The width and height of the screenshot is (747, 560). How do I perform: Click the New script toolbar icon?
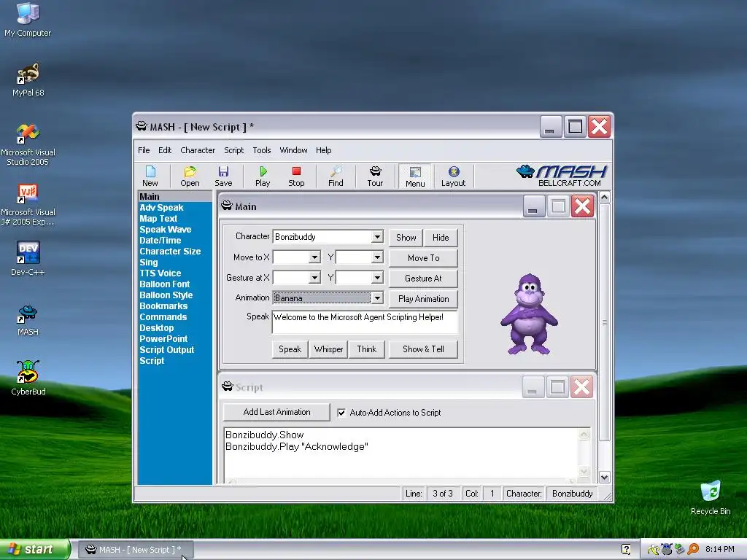pyautogui.click(x=150, y=176)
